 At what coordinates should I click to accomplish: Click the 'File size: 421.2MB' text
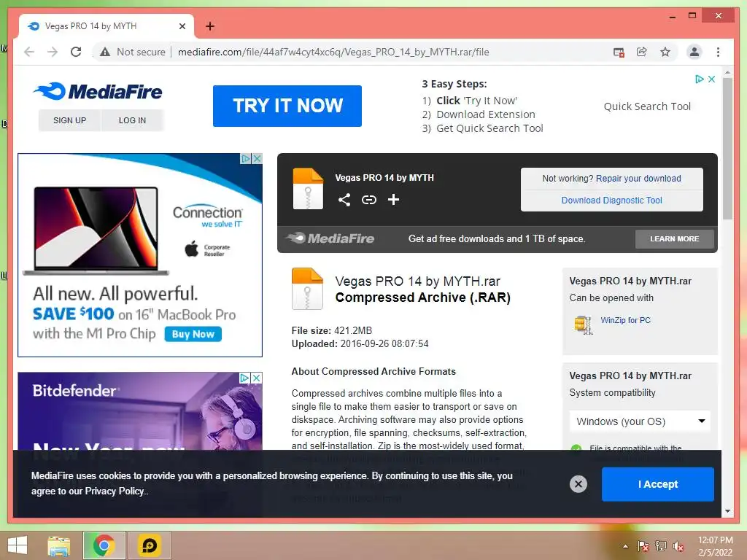point(332,330)
